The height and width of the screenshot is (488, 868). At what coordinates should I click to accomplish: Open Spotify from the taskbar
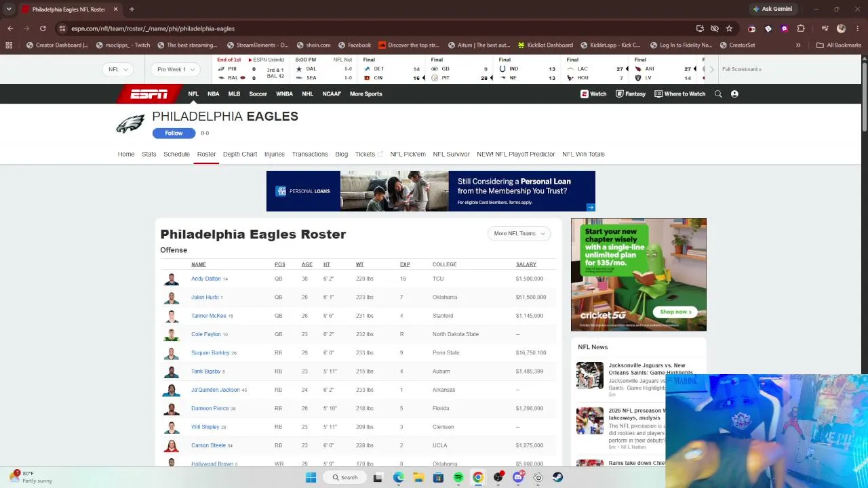[x=458, y=477]
